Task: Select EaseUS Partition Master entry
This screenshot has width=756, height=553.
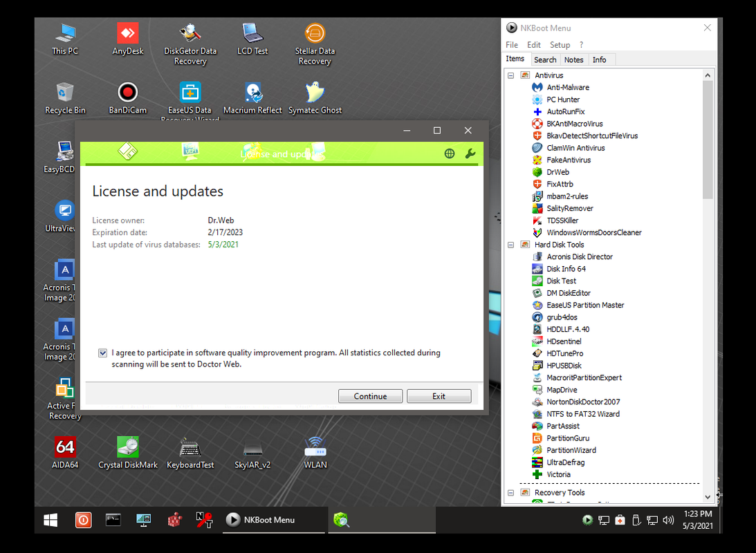Action: [x=578, y=305]
